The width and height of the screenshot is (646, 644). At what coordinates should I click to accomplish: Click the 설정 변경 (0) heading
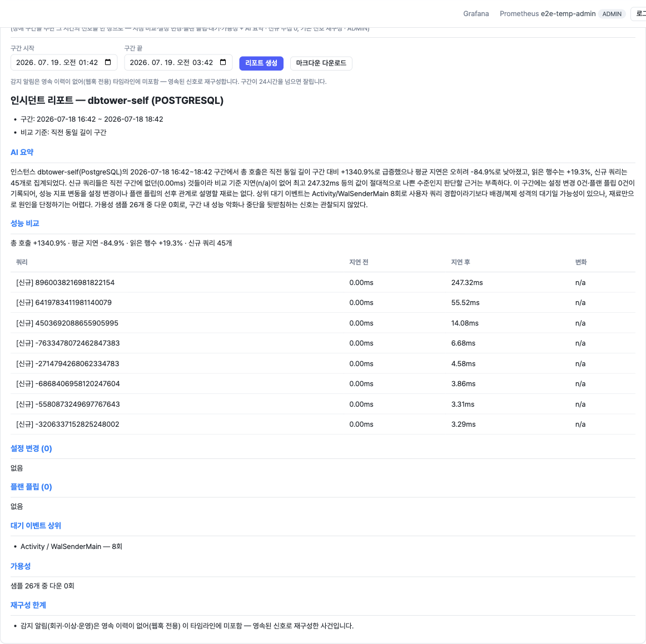[x=31, y=448]
